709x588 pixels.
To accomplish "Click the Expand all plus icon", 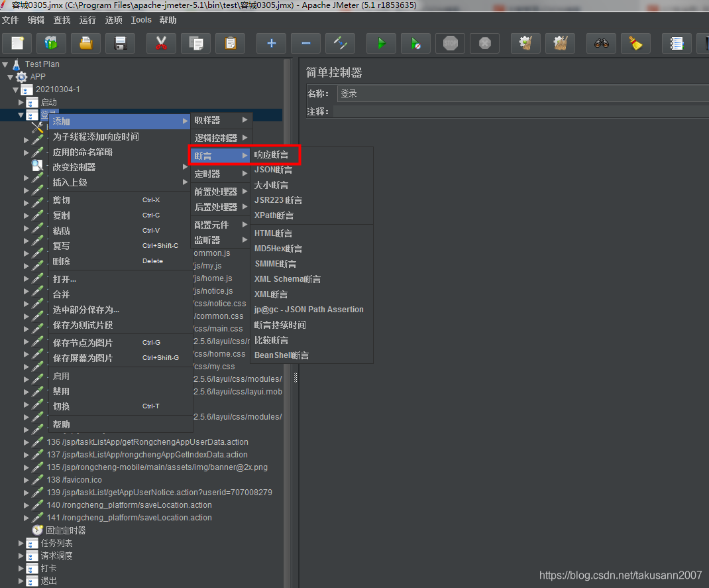I will [271, 44].
